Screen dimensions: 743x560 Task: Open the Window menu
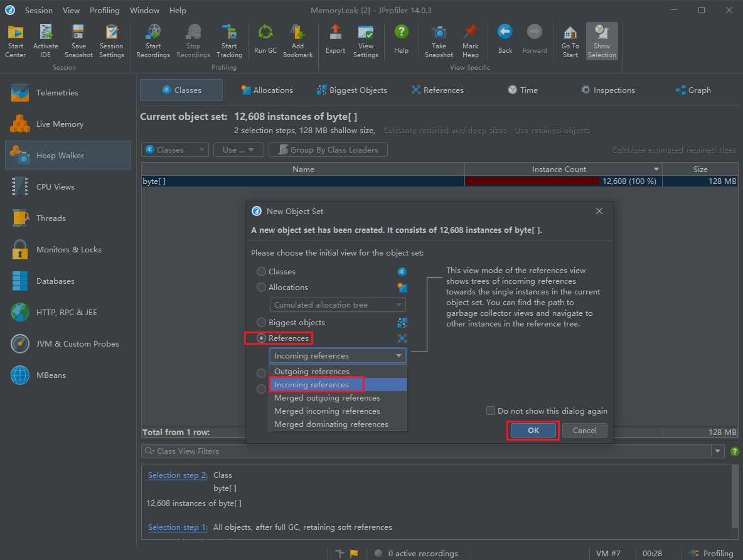pos(144,11)
